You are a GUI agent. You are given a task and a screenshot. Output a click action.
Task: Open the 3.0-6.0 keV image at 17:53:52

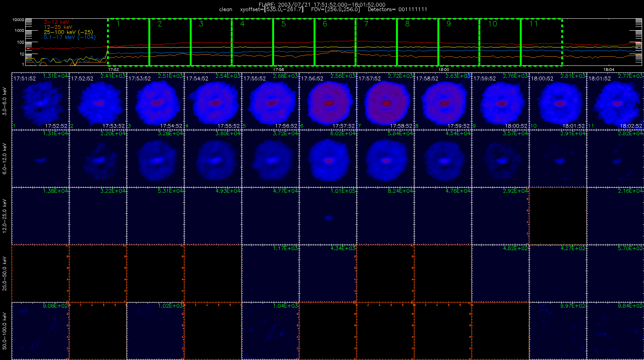click(x=155, y=101)
